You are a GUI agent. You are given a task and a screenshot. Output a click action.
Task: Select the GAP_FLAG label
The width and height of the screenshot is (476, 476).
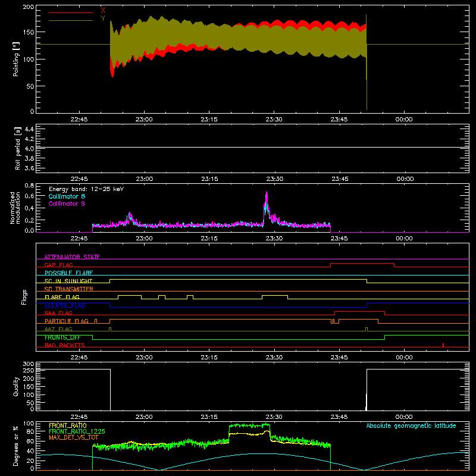point(58,265)
